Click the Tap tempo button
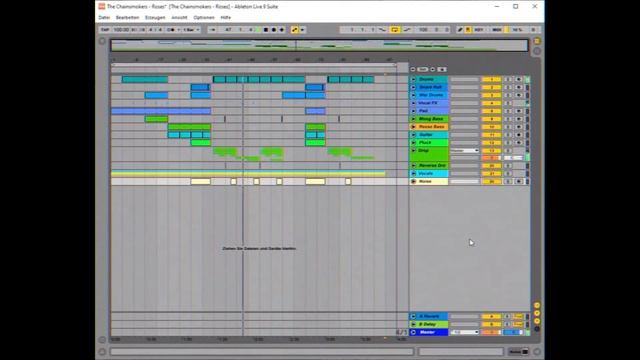The width and height of the screenshot is (640, 360). pyautogui.click(x=105, y=30)
